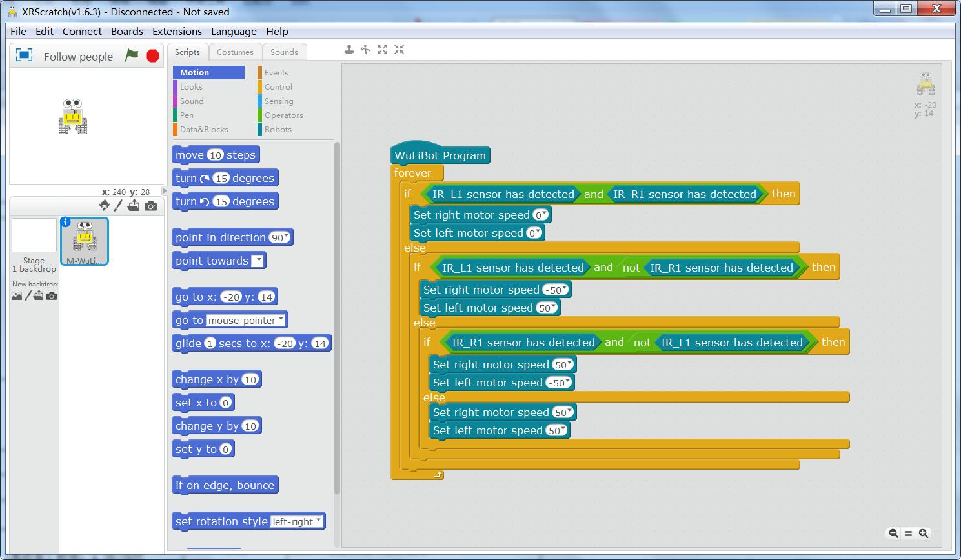Switch to the Costumes tab

tap(235, 52)
